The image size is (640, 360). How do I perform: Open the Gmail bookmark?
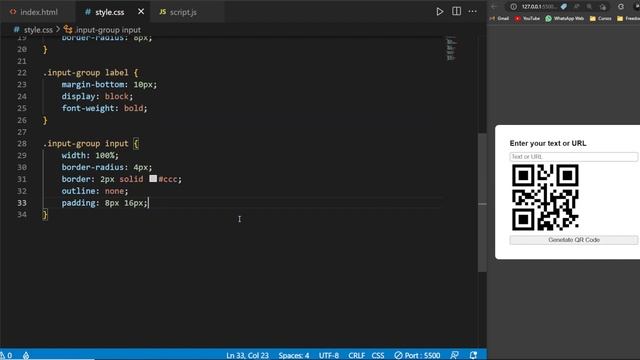click(499, 18)
